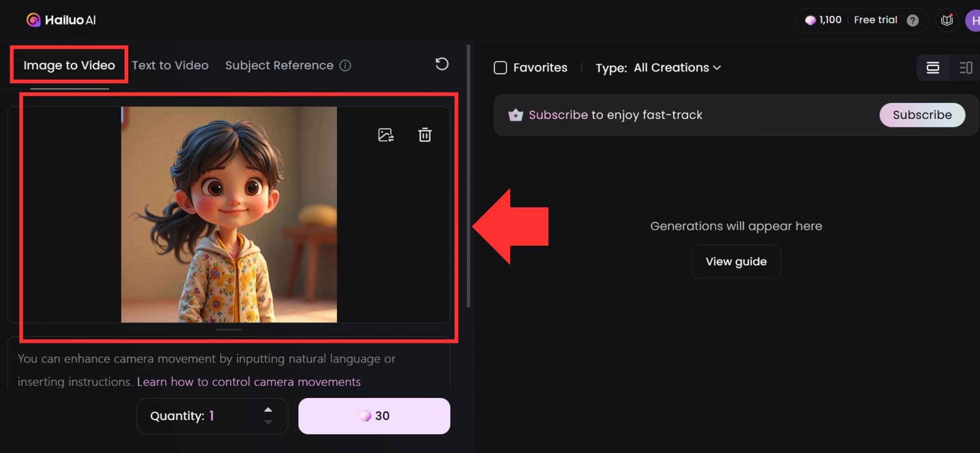Click the replace image icon on the uploaded image

386,135
